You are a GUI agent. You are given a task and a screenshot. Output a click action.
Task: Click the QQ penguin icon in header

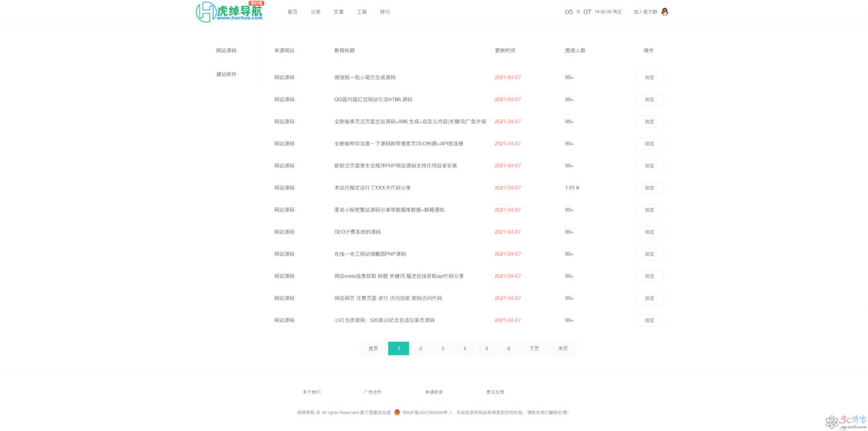[x=665, y=12]
